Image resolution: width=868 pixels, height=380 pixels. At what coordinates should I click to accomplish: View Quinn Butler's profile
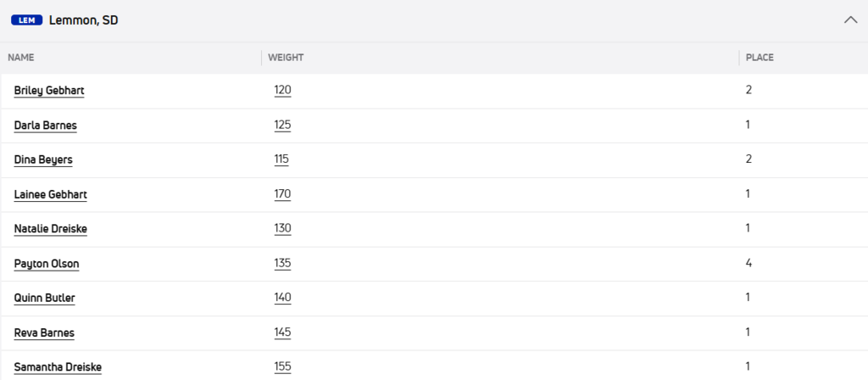pos(45,299)
